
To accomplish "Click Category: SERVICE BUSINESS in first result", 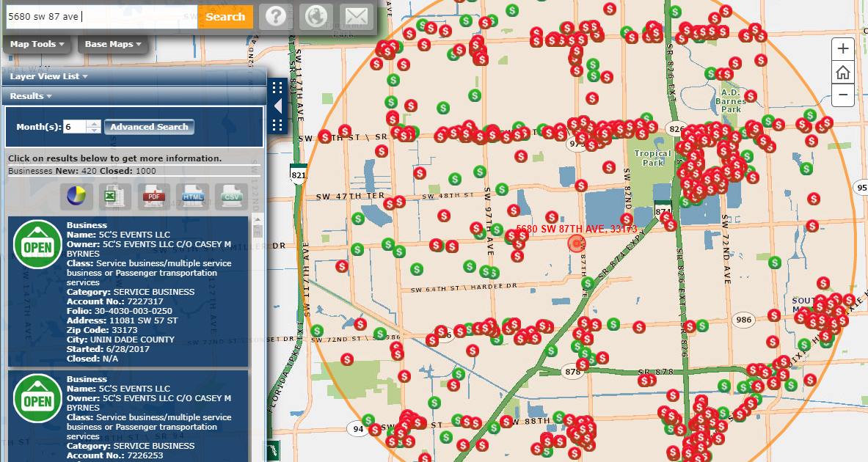I will tap(131, 292).
